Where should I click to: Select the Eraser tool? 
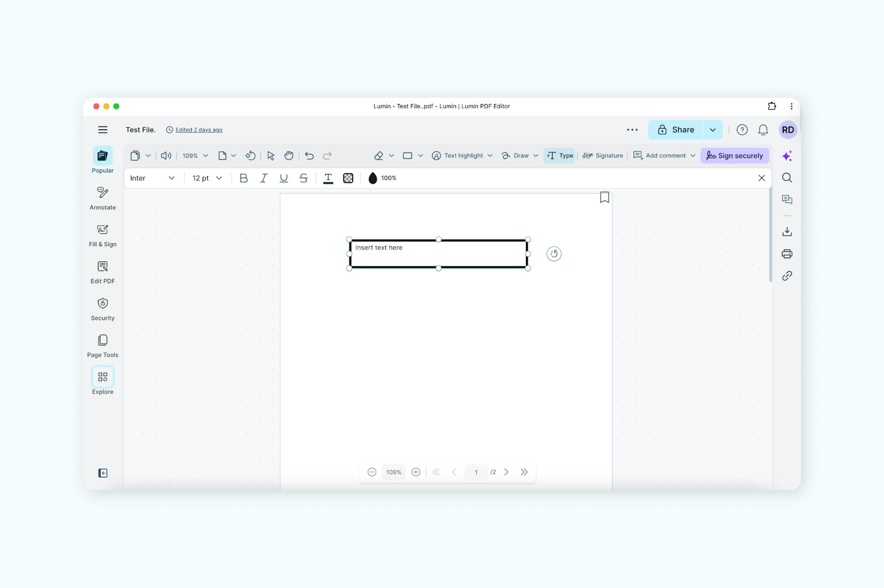(378, 155)
